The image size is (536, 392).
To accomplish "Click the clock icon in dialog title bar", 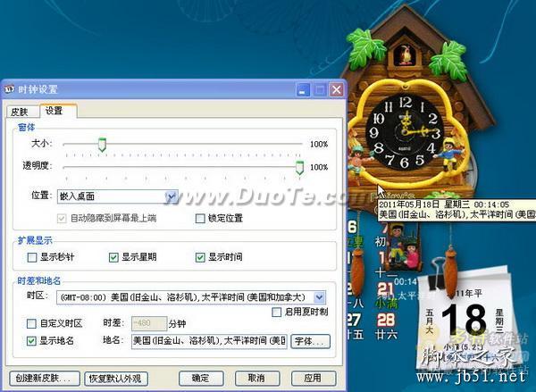I will (9, 89).
